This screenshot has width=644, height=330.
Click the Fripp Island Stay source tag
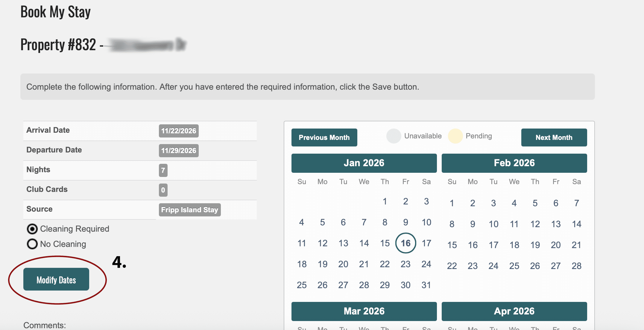point(190,210)
